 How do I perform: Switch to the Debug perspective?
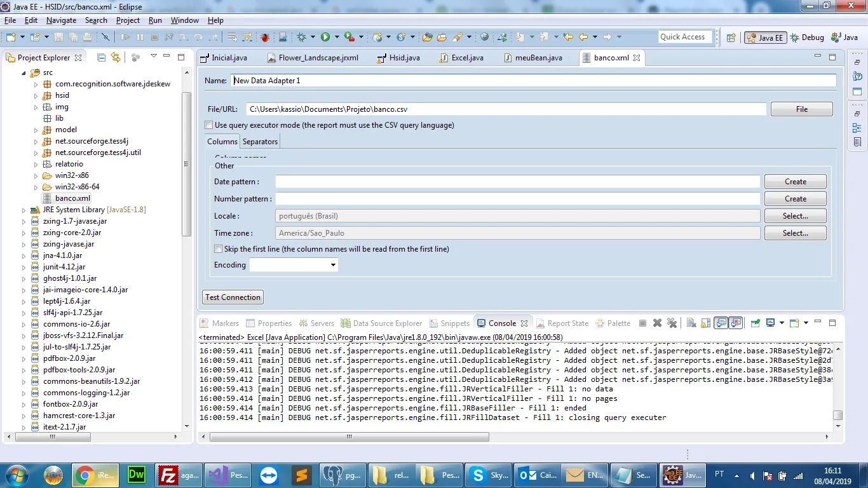[807, 37]
